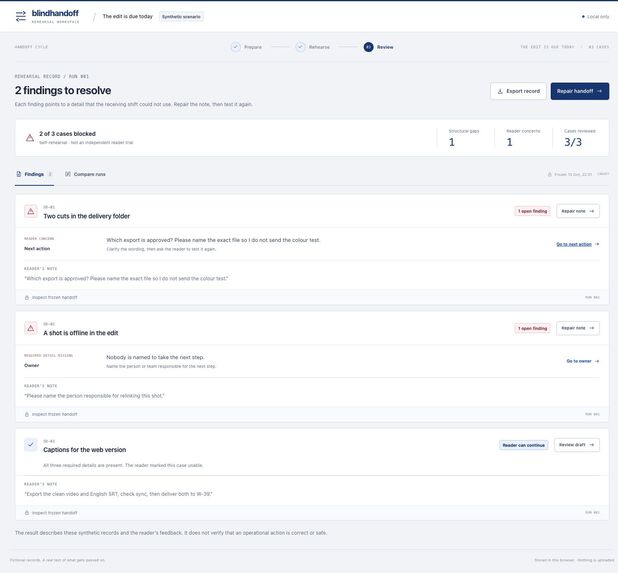
Task: Open 'A shot is offline in the edit' title
Action: pos(80,333)
